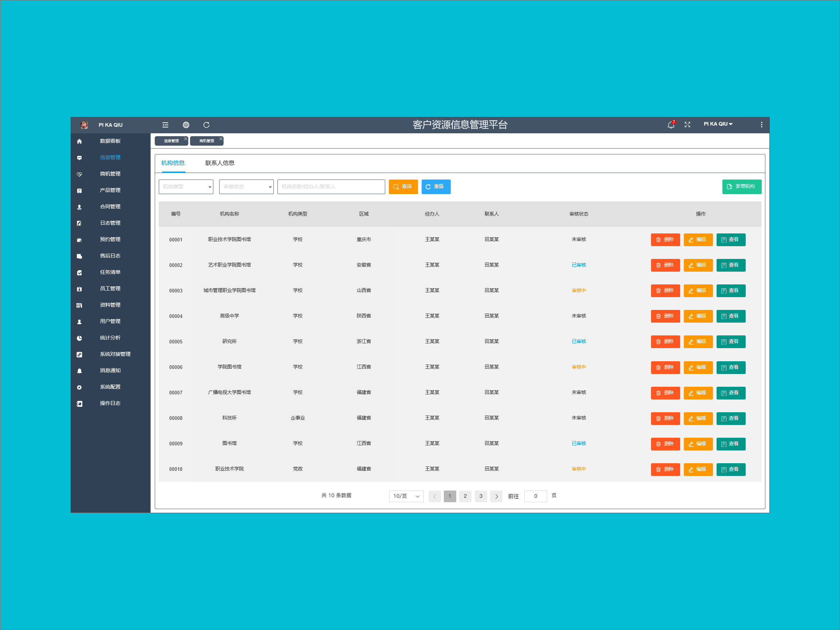Click the 机构名称/经办人/联系人 search field
The height and width of the screenshot is (630, 840).
tap(331, 187)
